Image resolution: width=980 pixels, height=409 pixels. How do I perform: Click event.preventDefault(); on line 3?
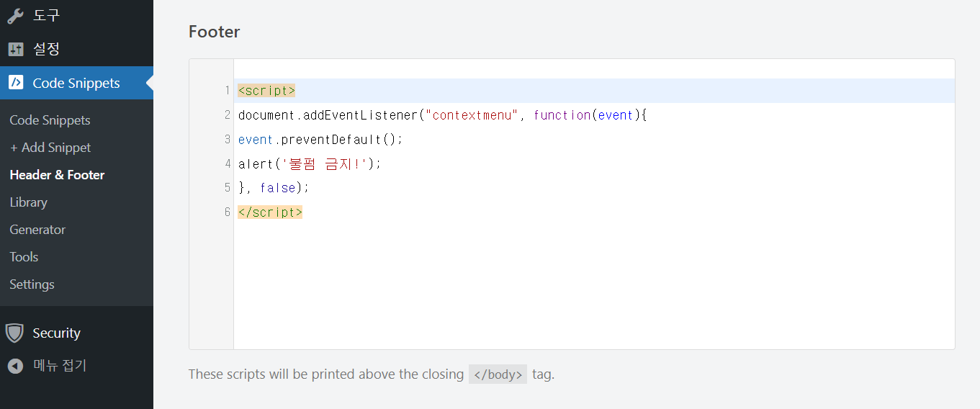320,140
